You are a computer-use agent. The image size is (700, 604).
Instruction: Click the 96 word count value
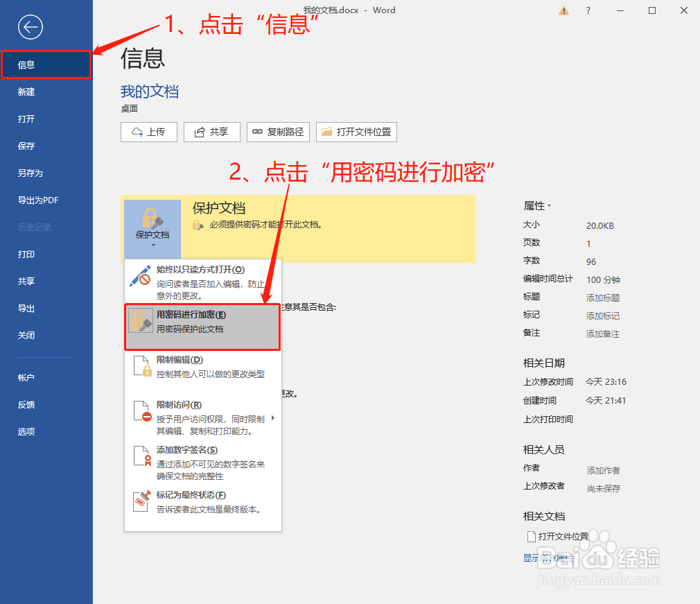(x=591, y=262)
